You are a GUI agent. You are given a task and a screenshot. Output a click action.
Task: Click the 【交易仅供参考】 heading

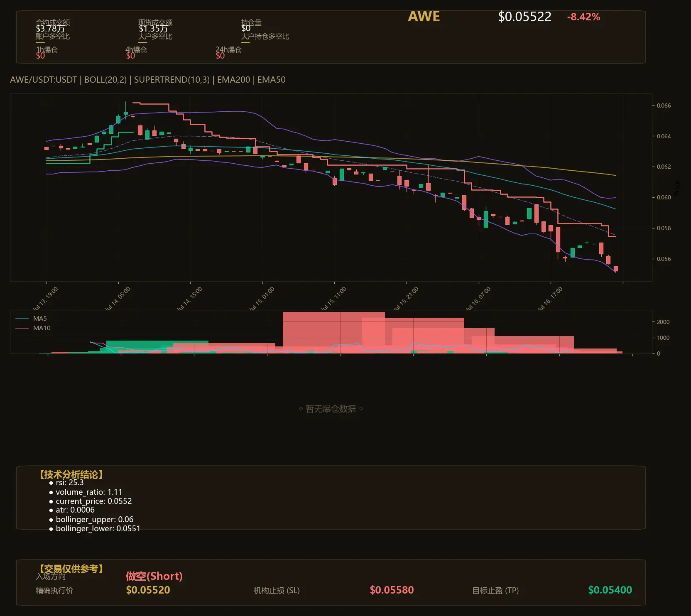71,569
